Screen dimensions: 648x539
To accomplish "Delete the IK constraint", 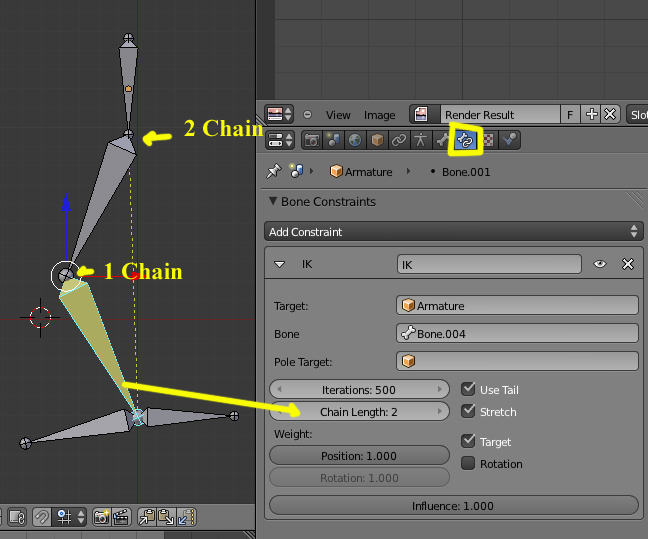I will 628,264.
